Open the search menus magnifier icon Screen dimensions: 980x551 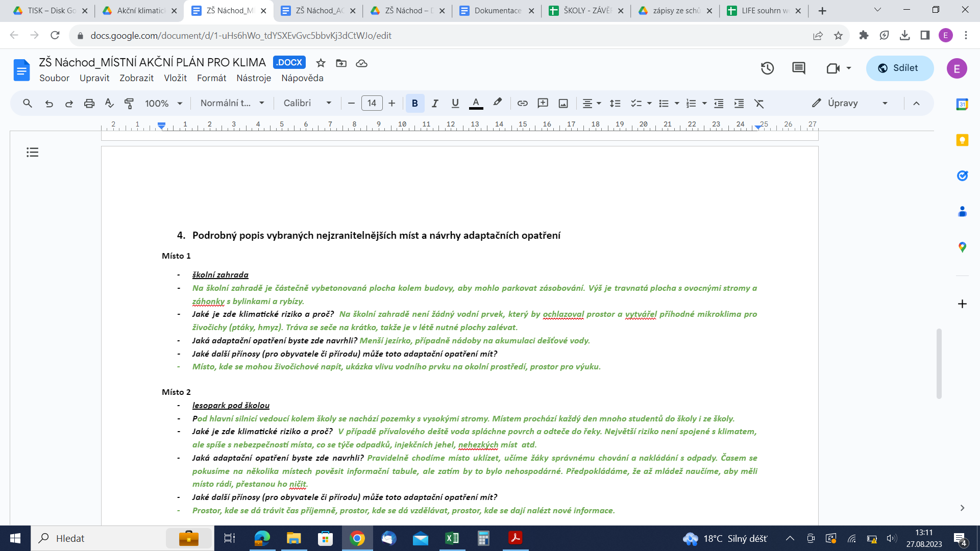point(28,104)
